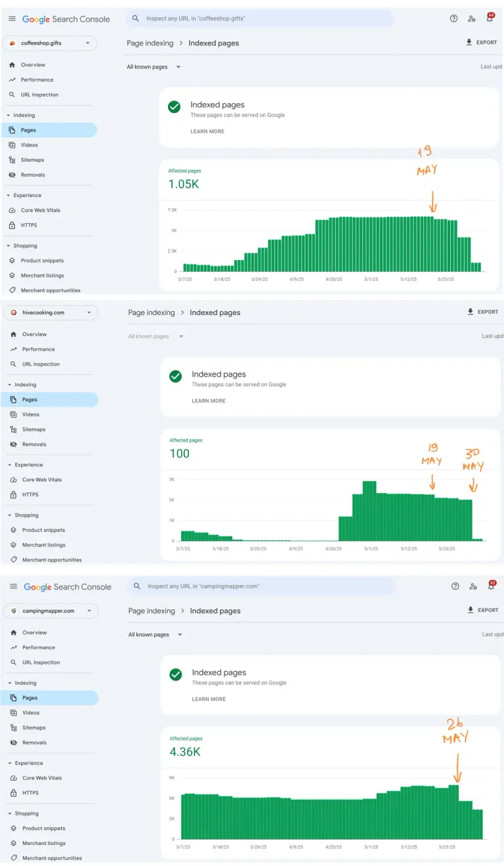Click Overview home icon in hivecooking.com sidebar
Viewport: 504px width, 866px height.
click(x=14, y=334)
